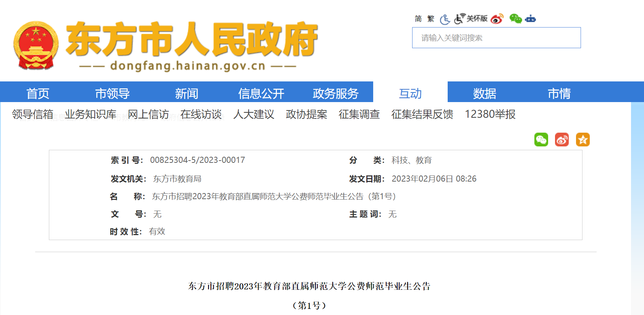Open the 新闻 navigation tab

point(187,93)
